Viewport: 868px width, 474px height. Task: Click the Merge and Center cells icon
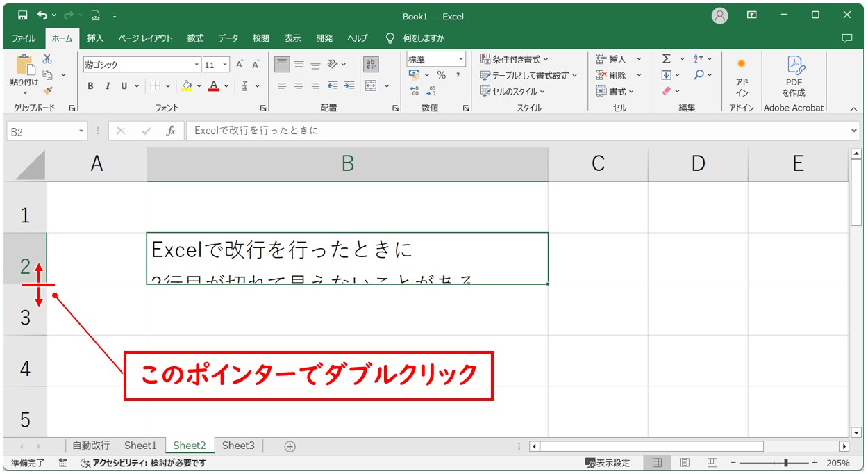371,86
